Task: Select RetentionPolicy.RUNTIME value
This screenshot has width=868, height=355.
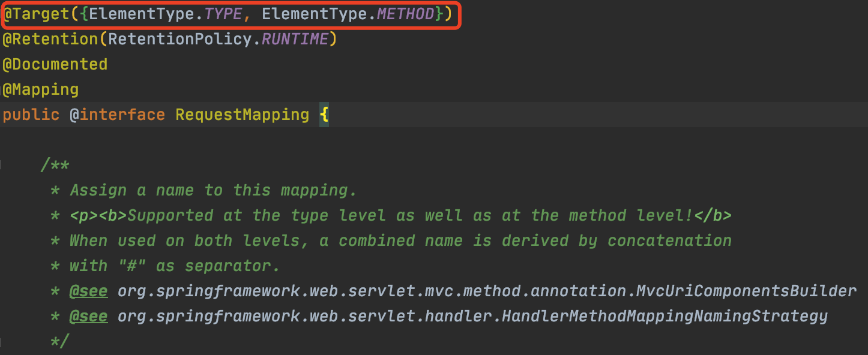Action: click(219, 39)
